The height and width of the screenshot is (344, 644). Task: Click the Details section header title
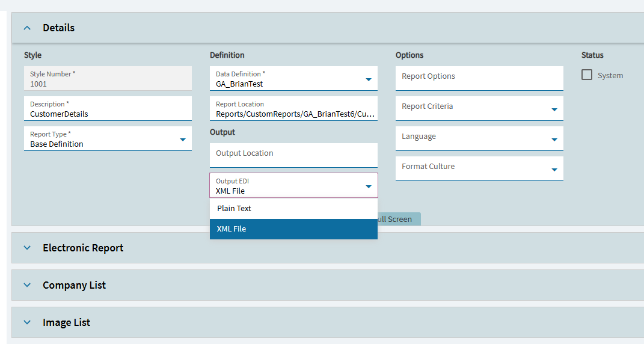tap(59, 28)
